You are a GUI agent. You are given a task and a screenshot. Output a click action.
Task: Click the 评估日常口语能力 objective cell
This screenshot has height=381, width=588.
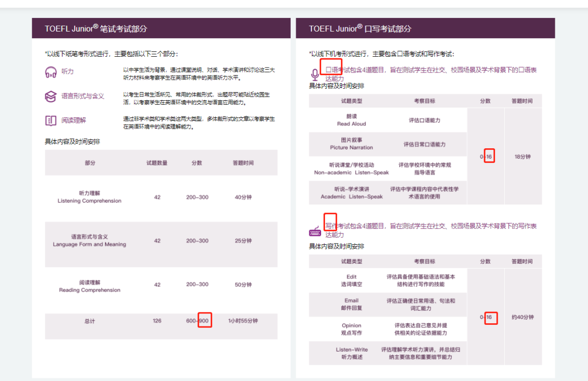[x=425, y=144]
